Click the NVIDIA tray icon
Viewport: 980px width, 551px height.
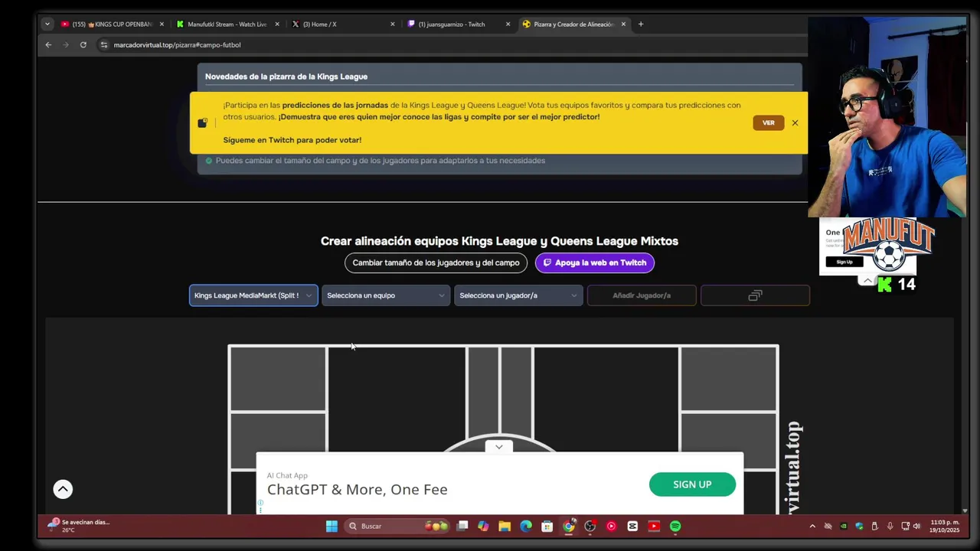pos(844,526)
